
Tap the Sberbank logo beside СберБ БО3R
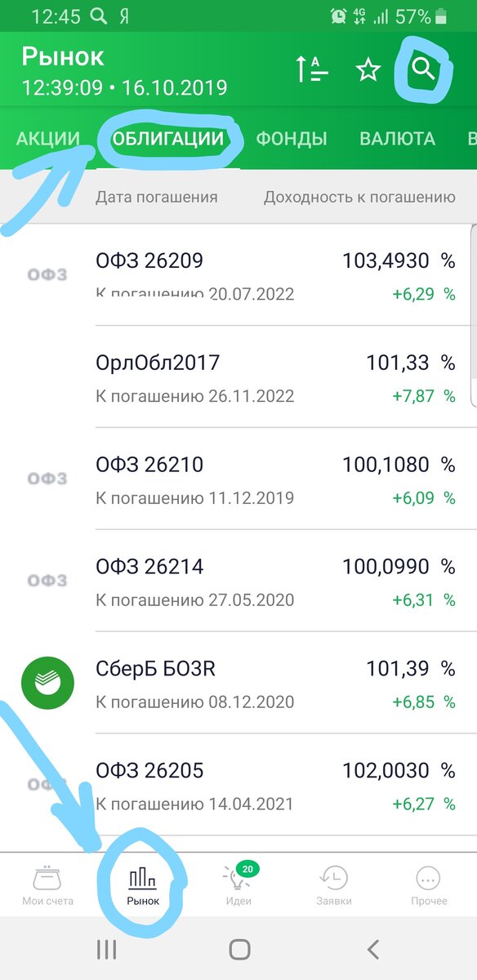(x=47, y=682)
